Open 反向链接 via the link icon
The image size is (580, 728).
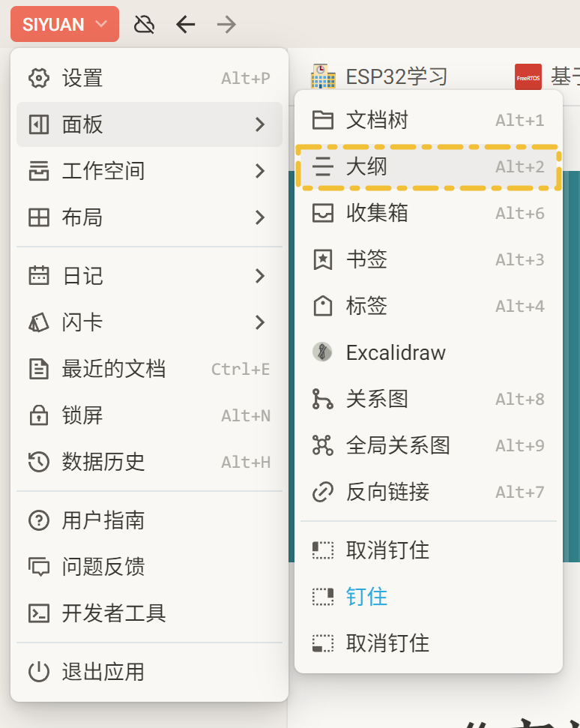point(322,492)
